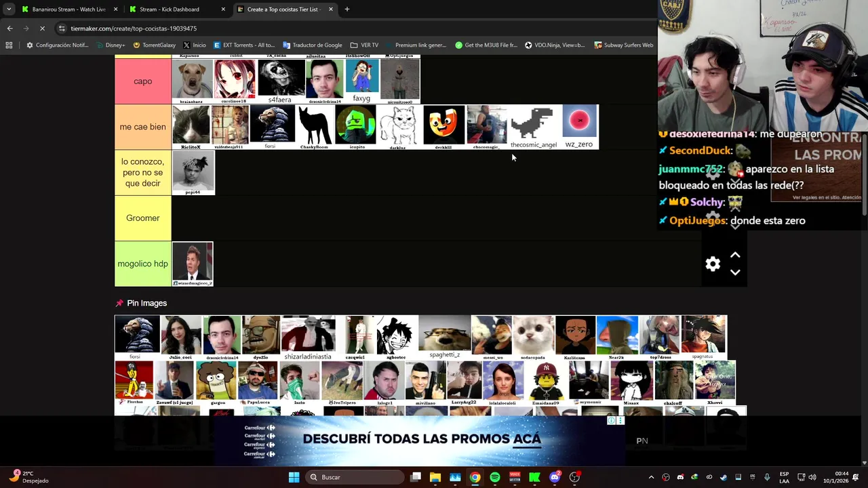Open the settings gear beside the tier rows
This screenshot has width=868, height=488.
pos(713,264)
